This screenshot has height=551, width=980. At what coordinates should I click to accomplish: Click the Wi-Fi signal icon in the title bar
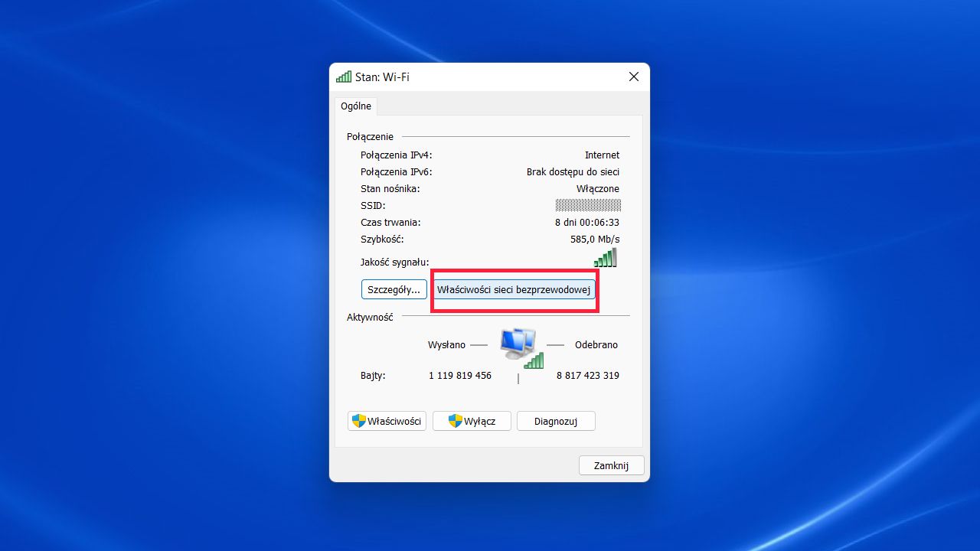pyautogui.click(x=343, y=77)
